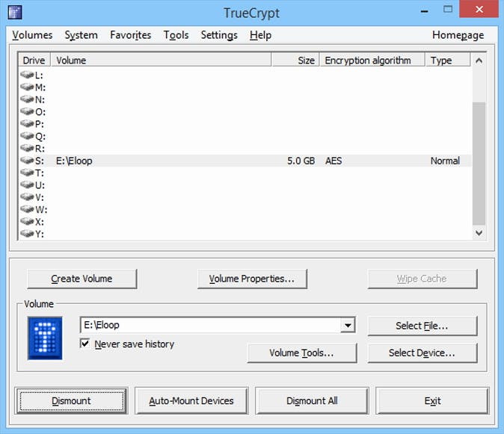
Task: Click Auto-Mount Devices button
Action: 191,400
